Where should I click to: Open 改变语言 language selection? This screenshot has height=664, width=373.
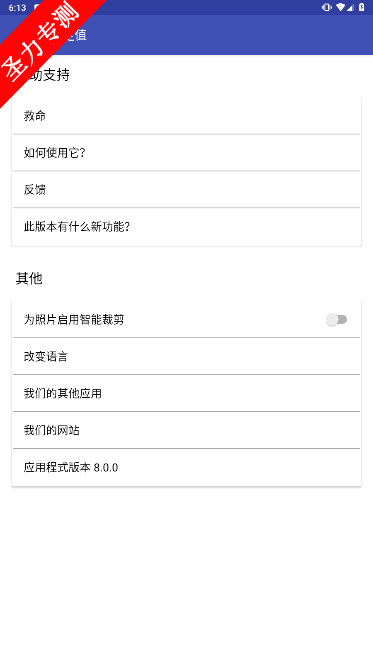point(186,357)
